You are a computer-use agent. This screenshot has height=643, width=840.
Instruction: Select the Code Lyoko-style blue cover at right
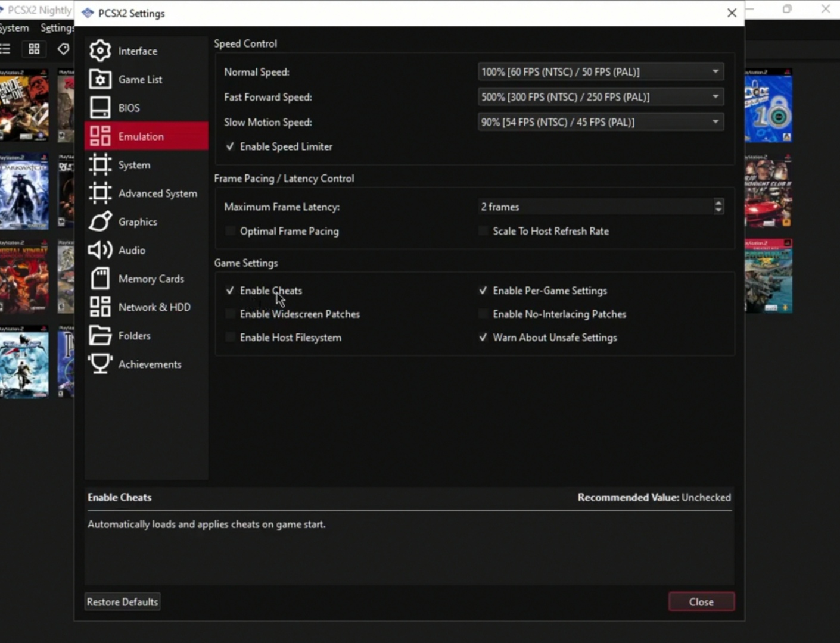click(x=769, y=105)
